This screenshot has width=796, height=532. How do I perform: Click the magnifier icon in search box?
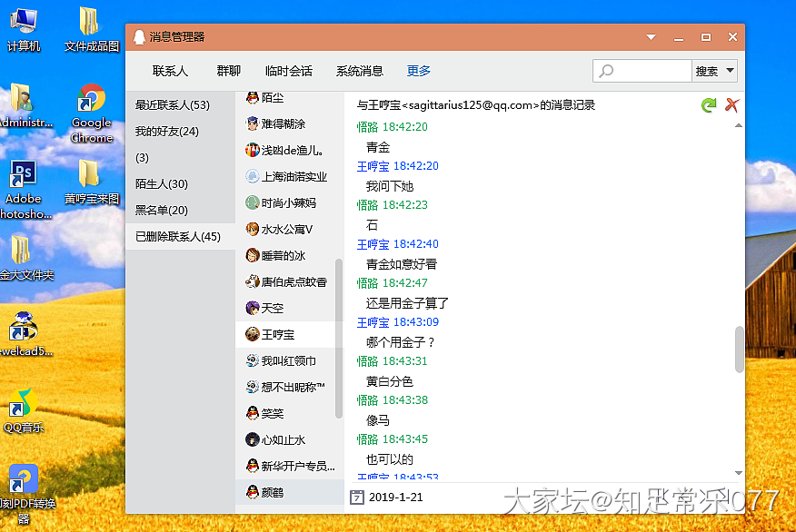point(606,71)
